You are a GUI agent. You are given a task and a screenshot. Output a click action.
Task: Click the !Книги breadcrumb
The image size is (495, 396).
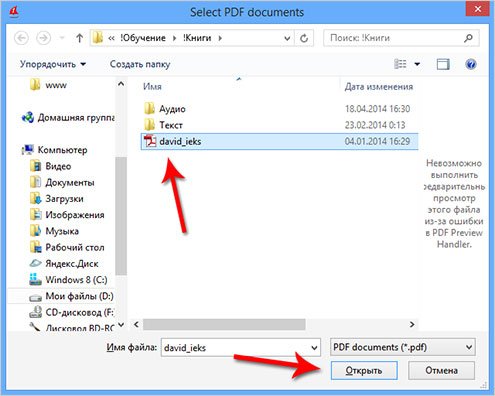[x=197, y=38]
